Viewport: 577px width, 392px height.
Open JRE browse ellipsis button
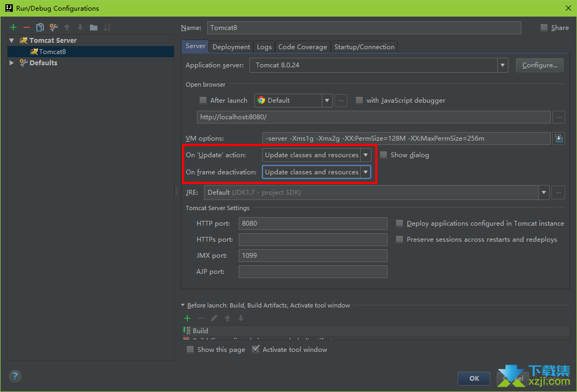point(558,193)
